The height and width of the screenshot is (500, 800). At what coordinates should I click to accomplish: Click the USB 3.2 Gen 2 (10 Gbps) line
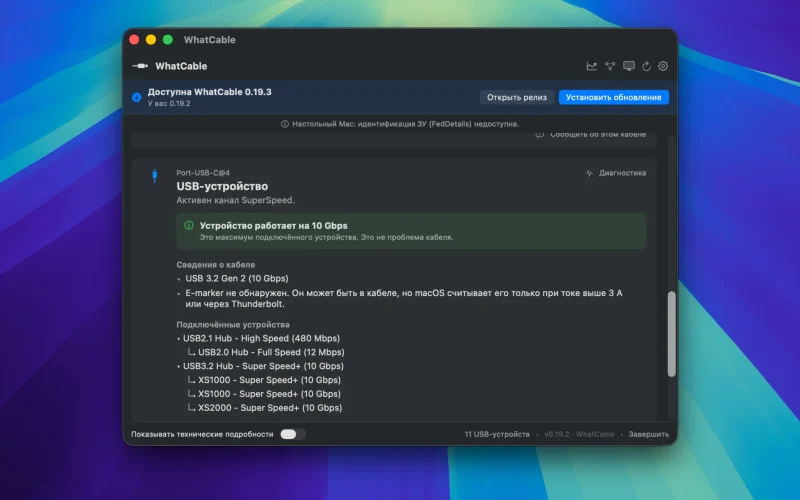[x=237, y=279]
